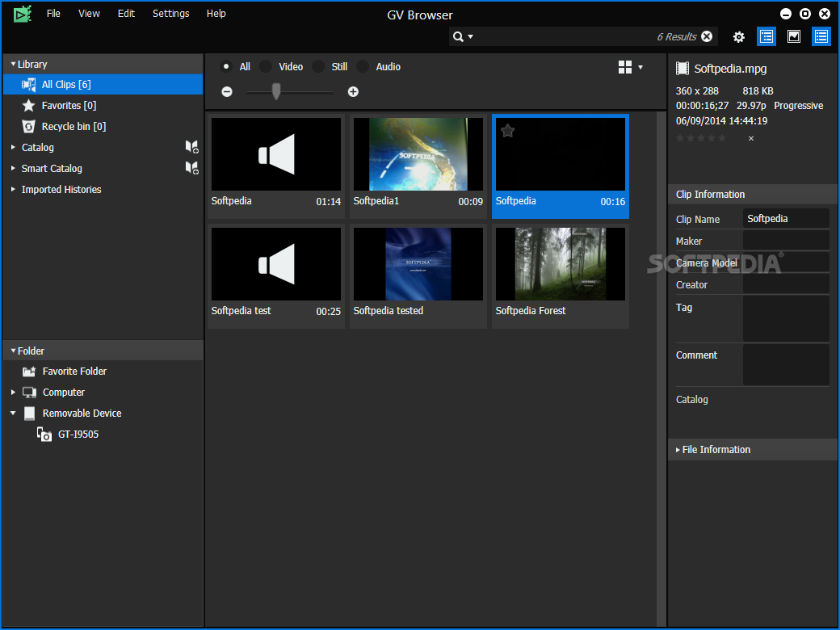This screenshot has width=840, height=630.
Task: Select the Softpedia test audio clip
Action: pyautogui.click(x=276, y=275)
